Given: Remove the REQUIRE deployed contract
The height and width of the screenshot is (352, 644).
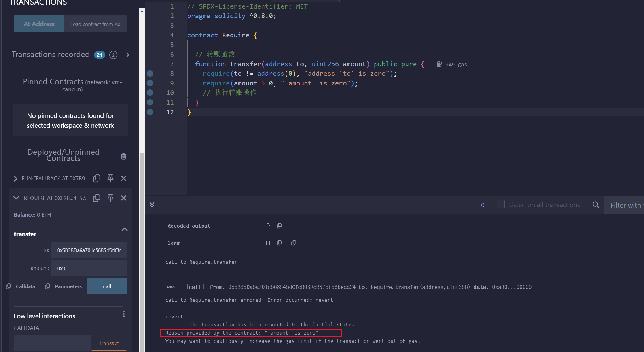Looking at the screenshot, I should click(123, 198).
